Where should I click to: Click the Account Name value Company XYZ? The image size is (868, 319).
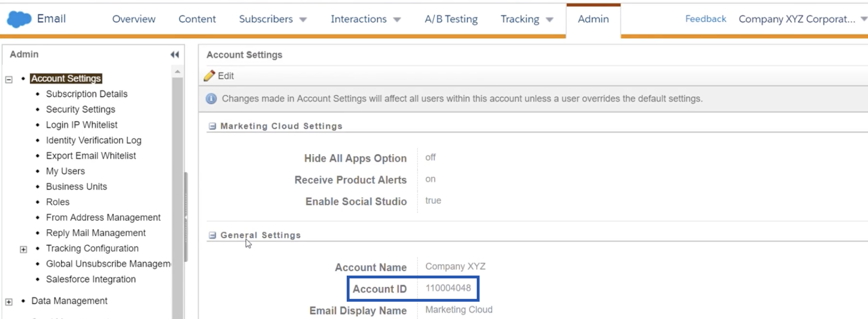pyautogui.click(x=455, y=267)
